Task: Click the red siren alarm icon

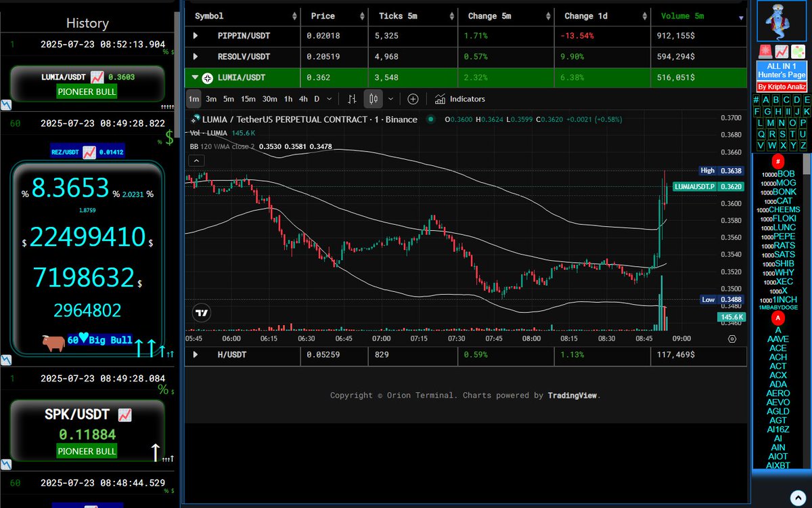Action: tap(765, 51)
